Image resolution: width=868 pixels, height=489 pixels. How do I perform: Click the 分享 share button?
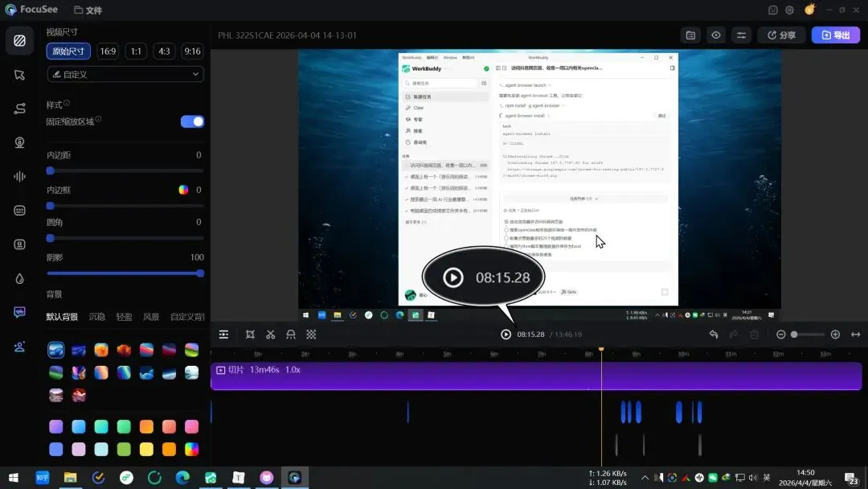pos(782,35)
